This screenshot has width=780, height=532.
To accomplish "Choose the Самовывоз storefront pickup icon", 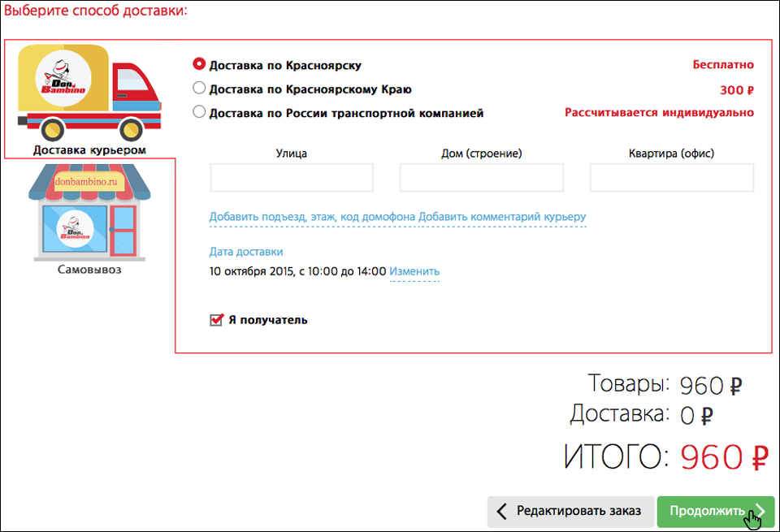I will 89,212.
